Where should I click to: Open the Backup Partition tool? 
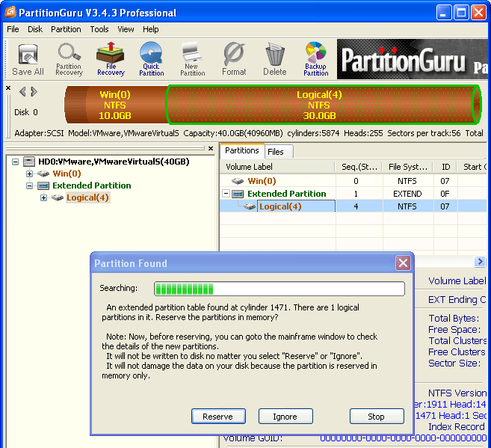pyautogui.click(x=316, y=60)
